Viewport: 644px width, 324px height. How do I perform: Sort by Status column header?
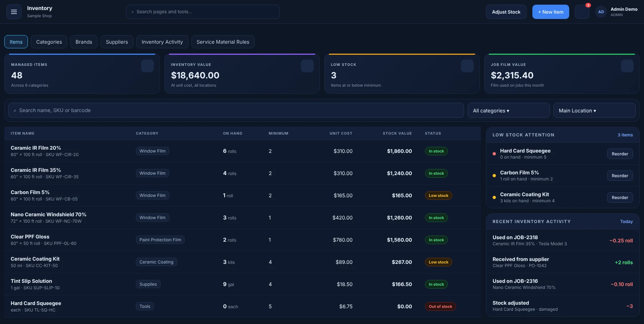coord(433,133)
